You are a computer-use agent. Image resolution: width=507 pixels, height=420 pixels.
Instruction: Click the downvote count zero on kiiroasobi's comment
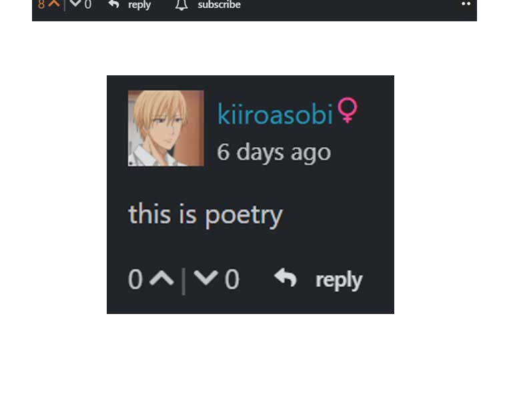click(x=232, y=279)
